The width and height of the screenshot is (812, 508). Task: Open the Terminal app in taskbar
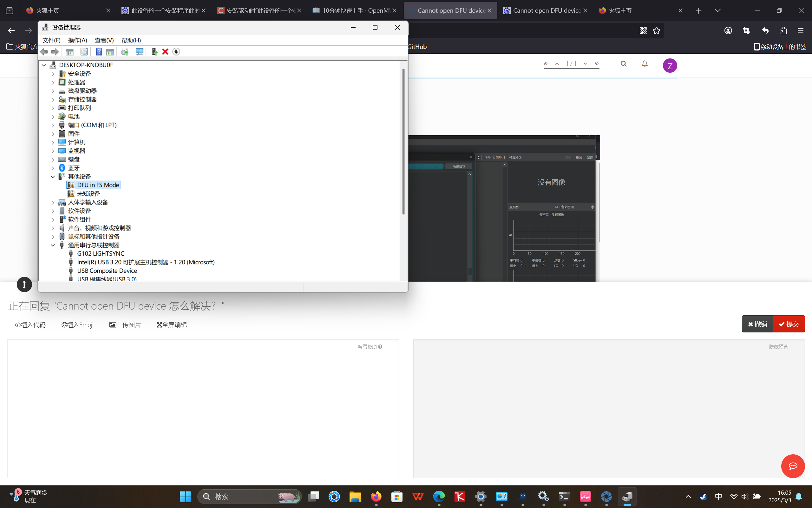(x=564, y=497)
